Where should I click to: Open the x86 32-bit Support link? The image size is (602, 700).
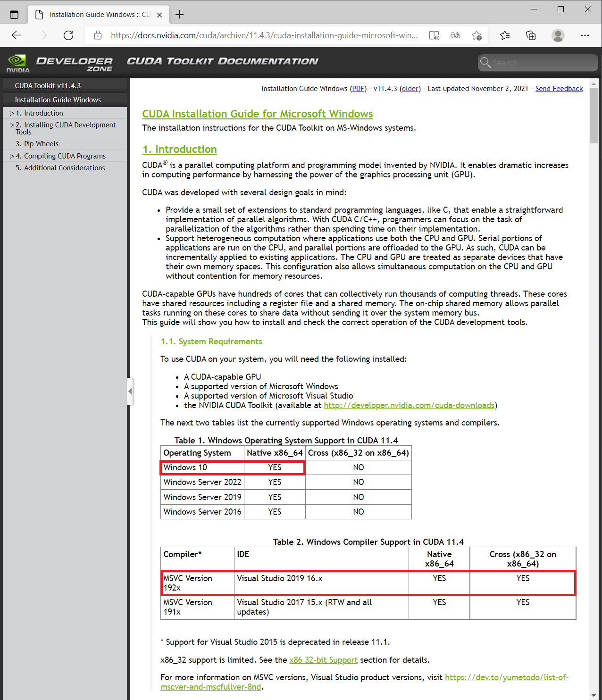click(323, 660)
